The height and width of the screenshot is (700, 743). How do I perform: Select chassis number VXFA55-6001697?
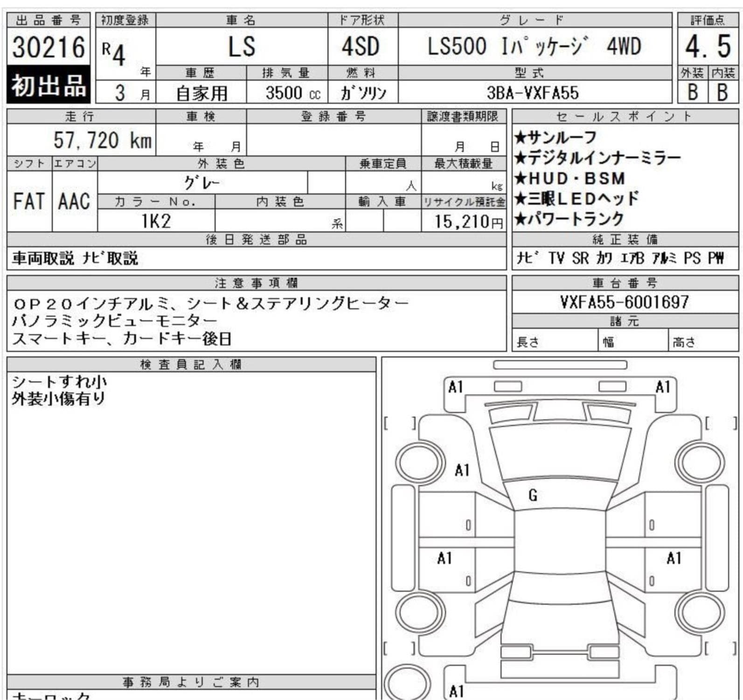click(625, 302)
